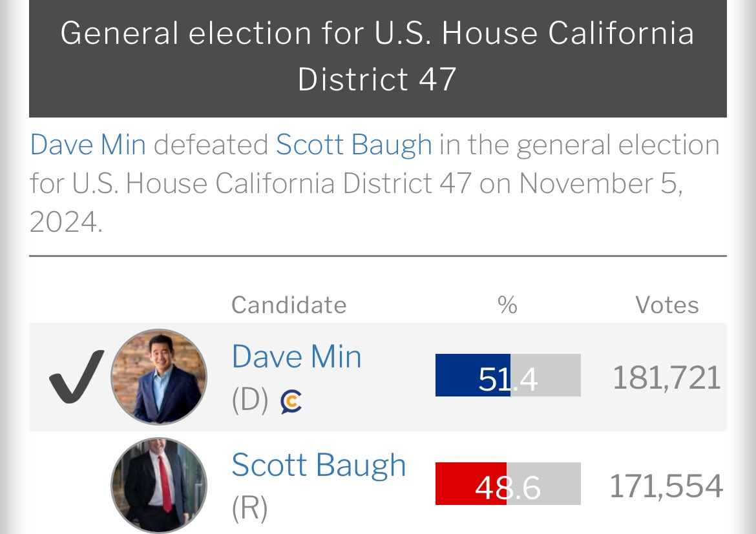Click the % column header
This screenshot has width=756, height=534.
point(507,305)
